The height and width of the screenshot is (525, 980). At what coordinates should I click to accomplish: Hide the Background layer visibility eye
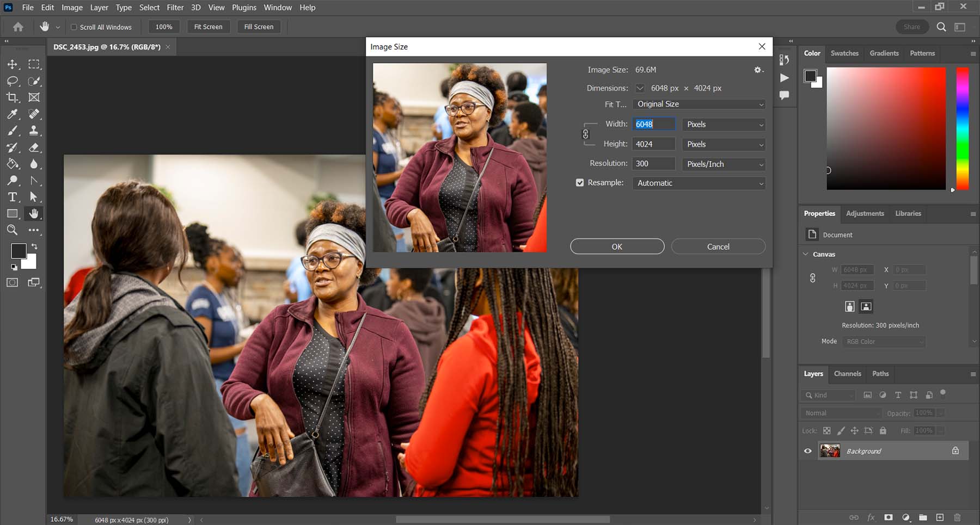(808, 451)
